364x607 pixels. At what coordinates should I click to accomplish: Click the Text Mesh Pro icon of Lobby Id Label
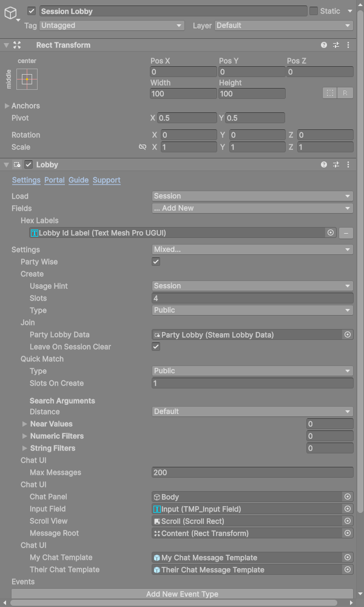tap(35, 233)
